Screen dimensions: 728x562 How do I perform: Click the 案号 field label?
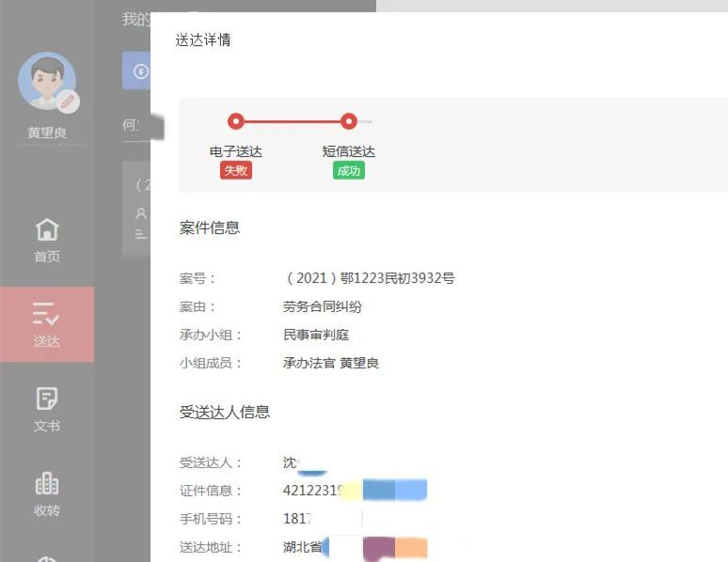click(x=198, y=278)
